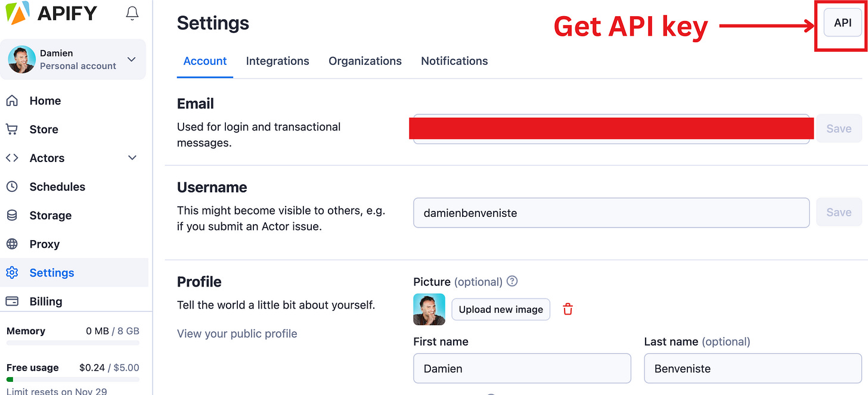The height and width of the screenshot is (395, 868).
Task: Switch to the Integrations tab
Action: point(277,61)
